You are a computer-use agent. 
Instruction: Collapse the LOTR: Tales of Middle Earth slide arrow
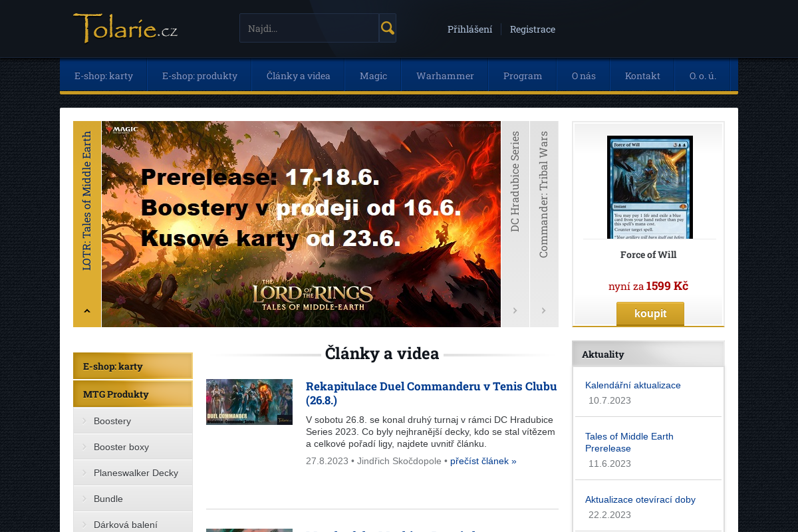(x=87, y=310)
